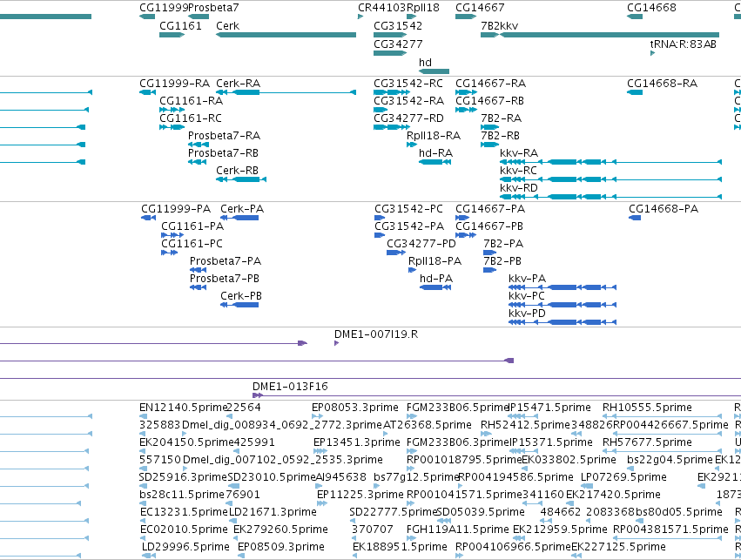Click the CG14667 gene feature

(466, 17)
